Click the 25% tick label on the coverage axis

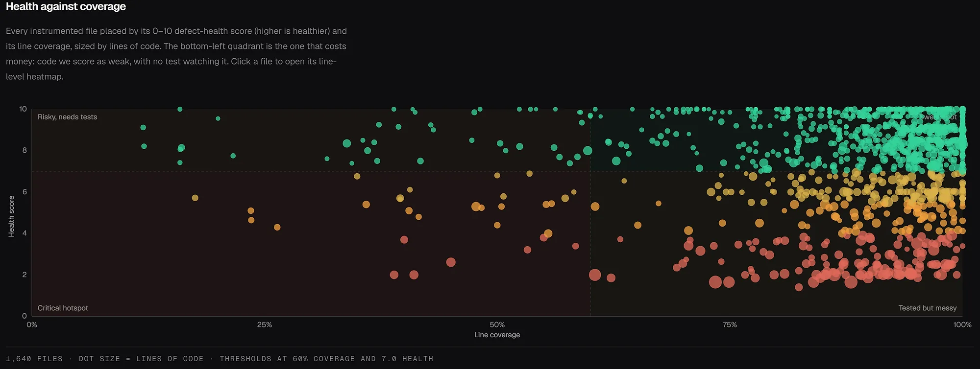pyautogui.click(x=265, y=324)
